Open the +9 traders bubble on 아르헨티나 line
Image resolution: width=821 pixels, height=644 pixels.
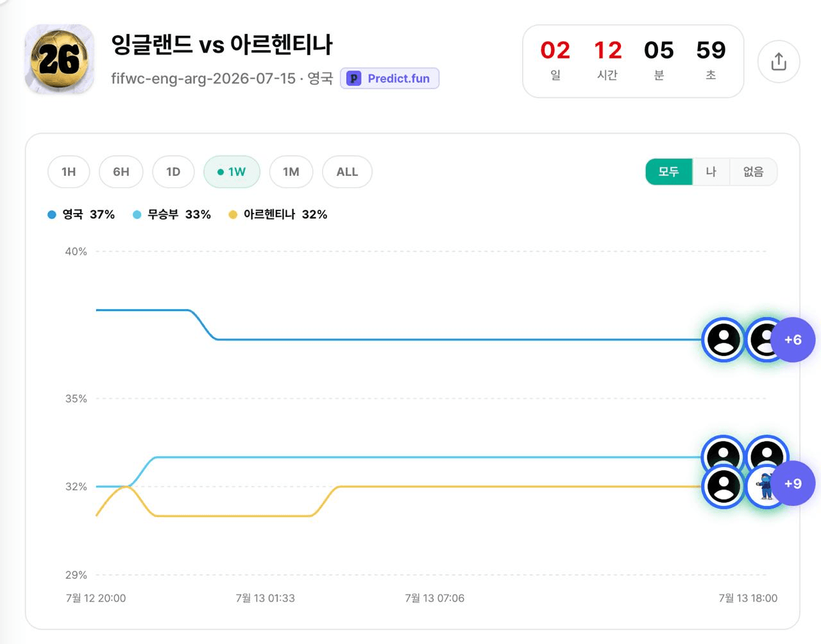793,483
